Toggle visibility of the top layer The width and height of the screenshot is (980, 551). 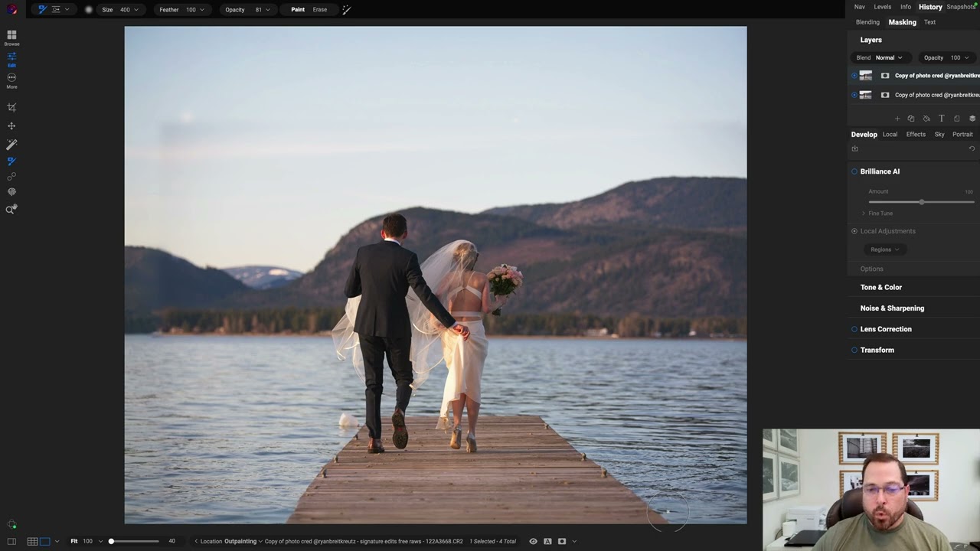tap(854, 76)
